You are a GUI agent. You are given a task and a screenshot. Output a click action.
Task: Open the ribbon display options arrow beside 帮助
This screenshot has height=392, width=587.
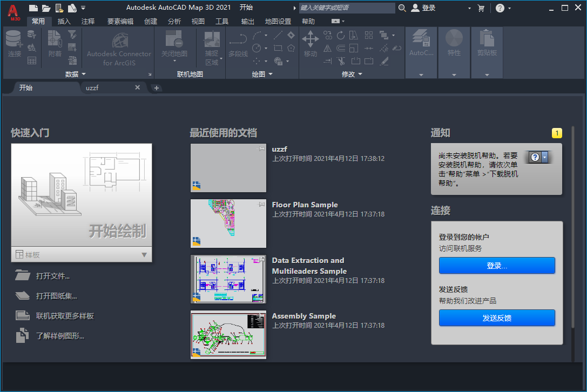(343, 22)
